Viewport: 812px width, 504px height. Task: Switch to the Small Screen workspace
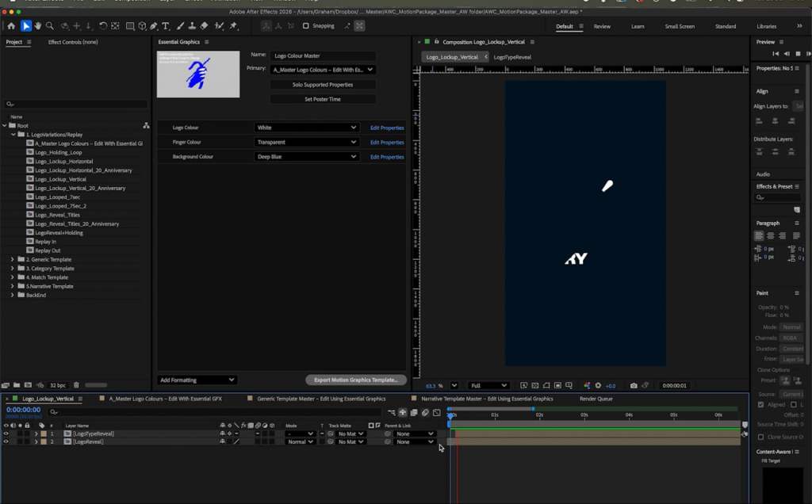coord(680,26)
